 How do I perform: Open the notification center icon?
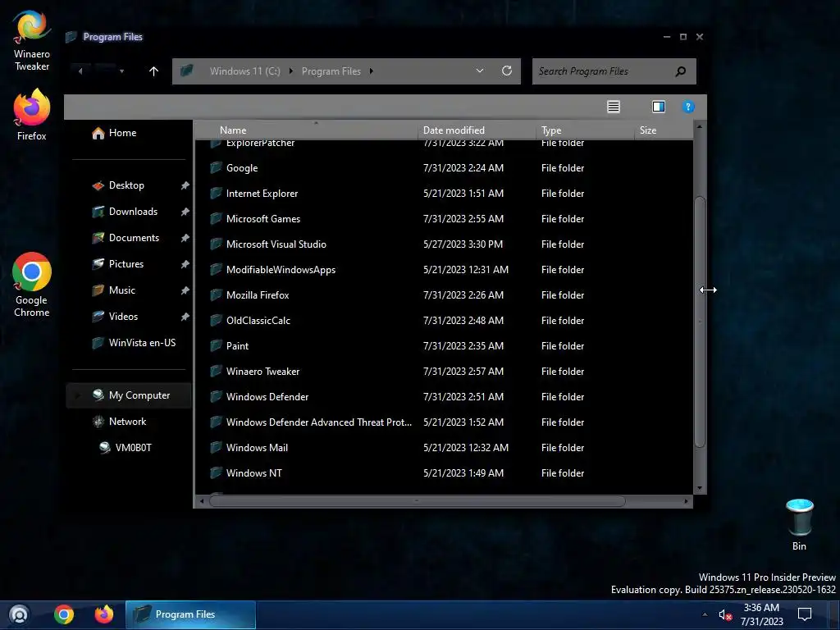(804, 614)
